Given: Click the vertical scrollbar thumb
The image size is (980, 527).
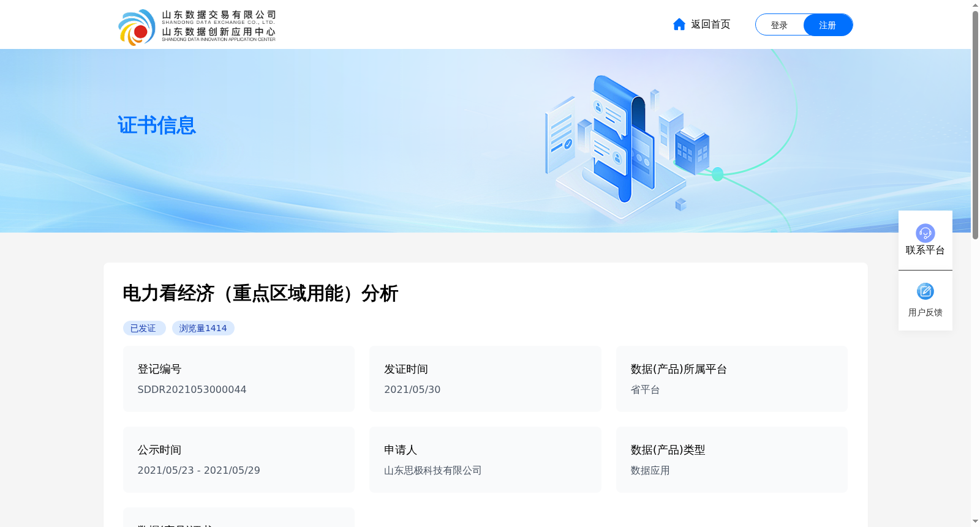Looking at the screenshot, I should pyautogui.click(x=975, y=125).
